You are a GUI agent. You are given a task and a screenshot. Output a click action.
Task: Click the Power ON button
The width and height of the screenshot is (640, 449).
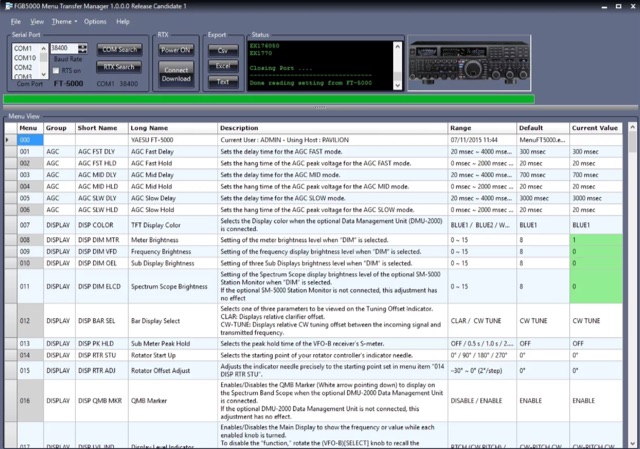click(x=176, y=48)
